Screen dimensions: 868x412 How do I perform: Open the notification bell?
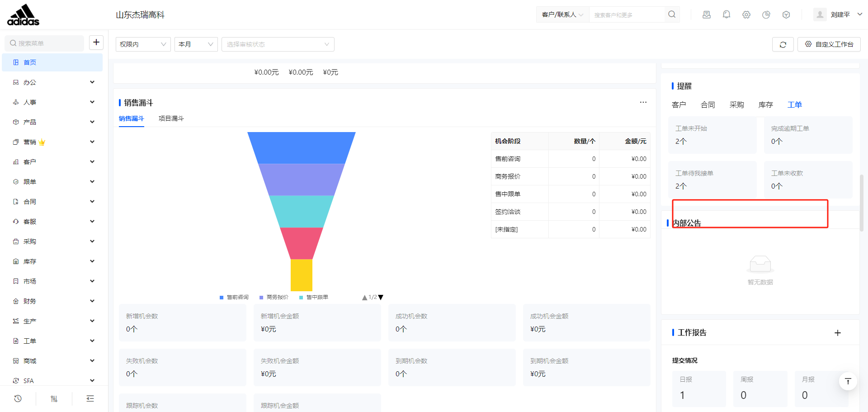click(726, 14)
